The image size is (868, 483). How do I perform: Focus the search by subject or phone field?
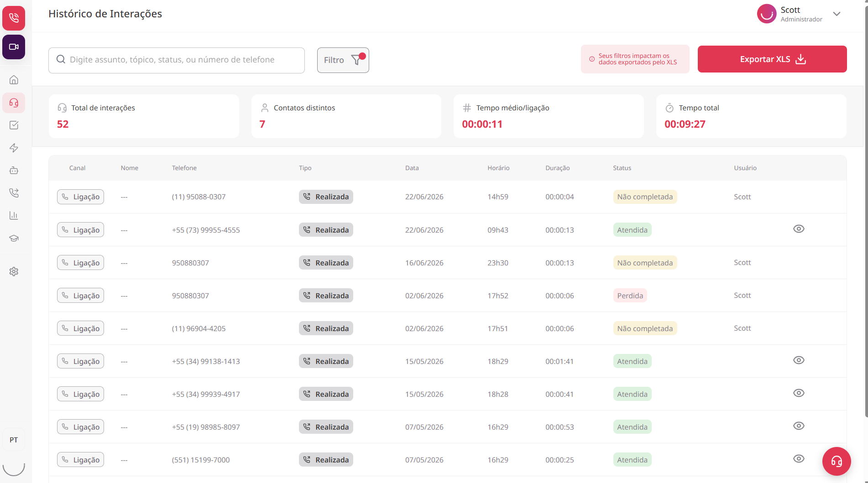(177, 60)
